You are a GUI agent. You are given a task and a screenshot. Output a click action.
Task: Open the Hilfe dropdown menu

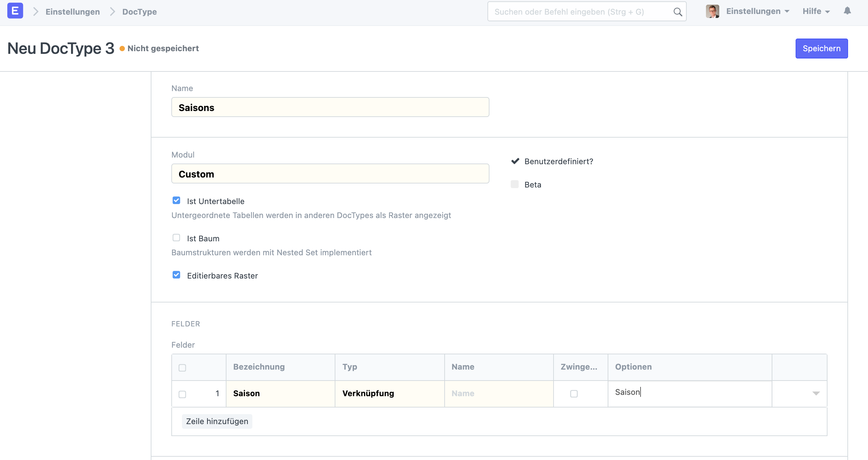(x=816, y=11)
